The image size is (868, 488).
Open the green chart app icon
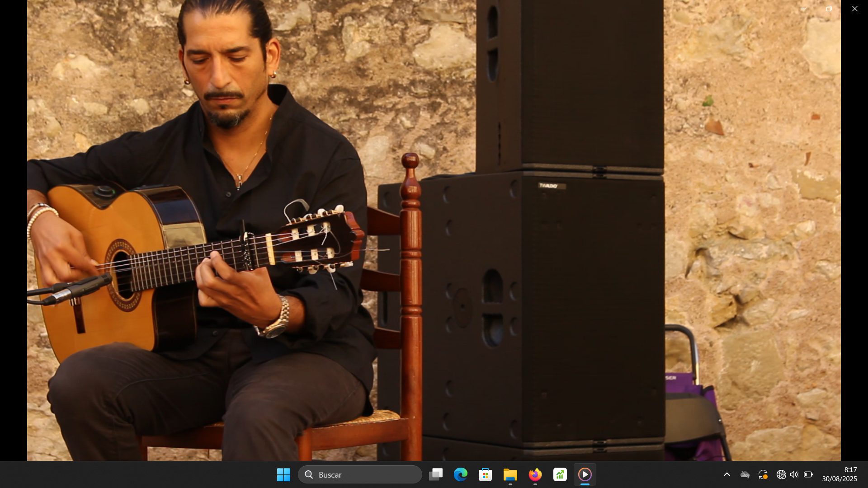560,474
